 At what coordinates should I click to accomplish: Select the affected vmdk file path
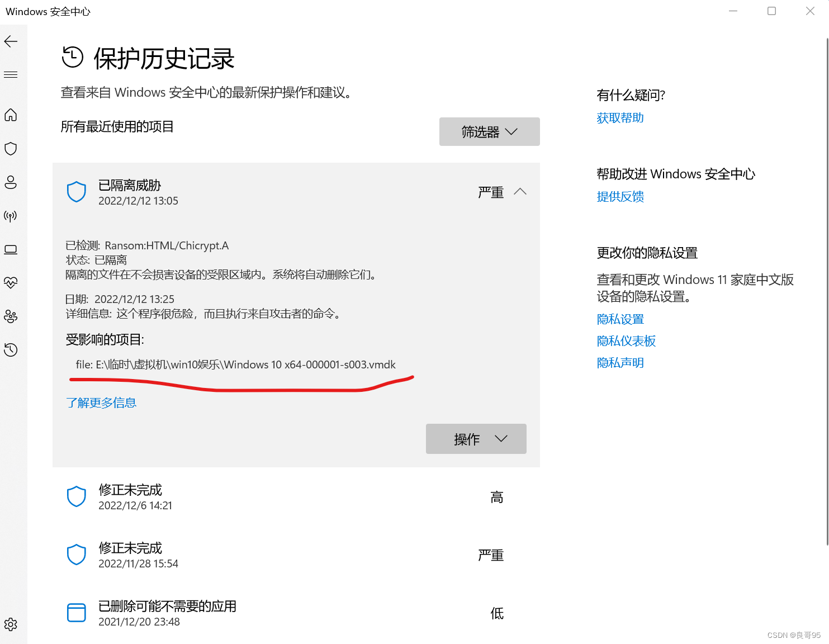click(x=235, y=364)
